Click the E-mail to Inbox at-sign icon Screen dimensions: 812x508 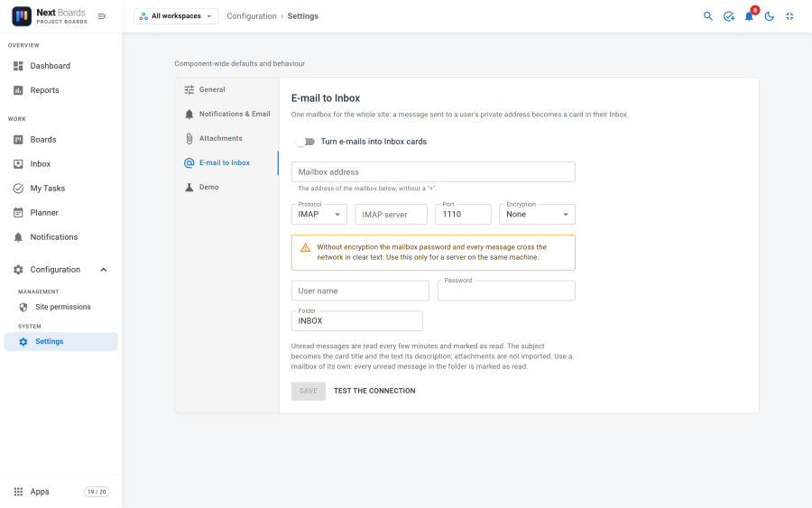pyautogui.click(x=189, y=162)
